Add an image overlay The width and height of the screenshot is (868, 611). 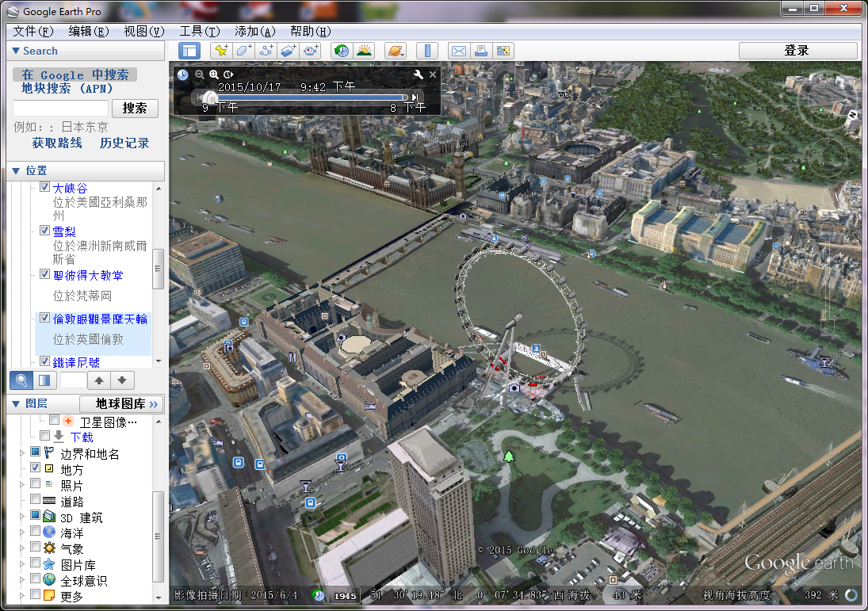[x=289, y=51]
